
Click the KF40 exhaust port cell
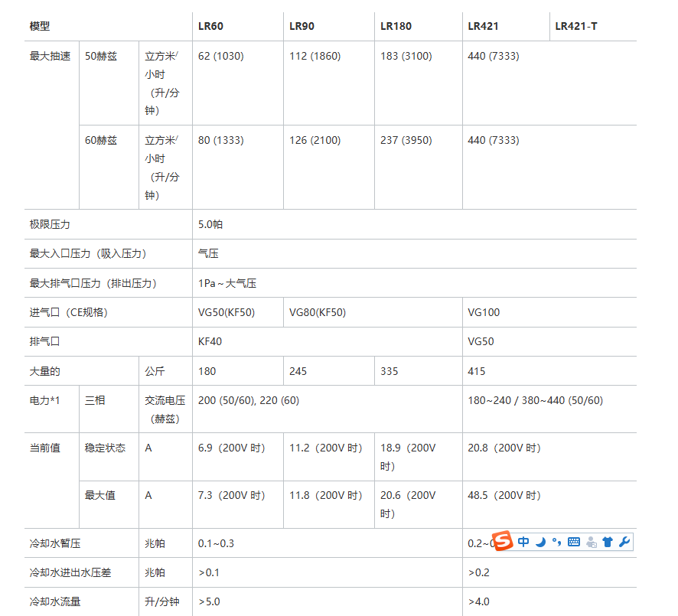click(x=210, y=341)
